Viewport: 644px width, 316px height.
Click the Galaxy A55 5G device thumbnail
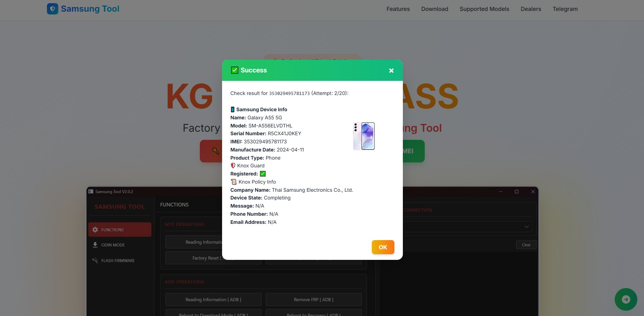point(364,136)
